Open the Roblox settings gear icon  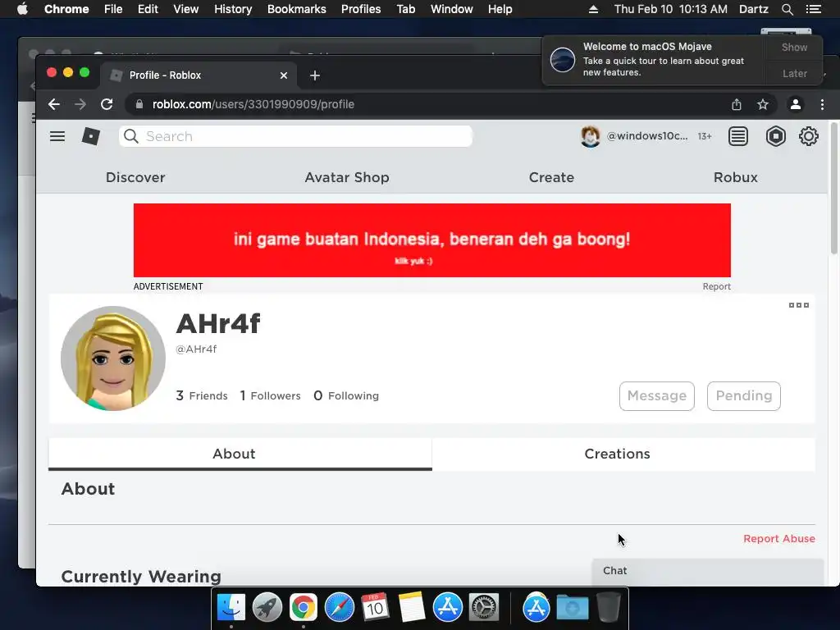click(x=808, y=137)
